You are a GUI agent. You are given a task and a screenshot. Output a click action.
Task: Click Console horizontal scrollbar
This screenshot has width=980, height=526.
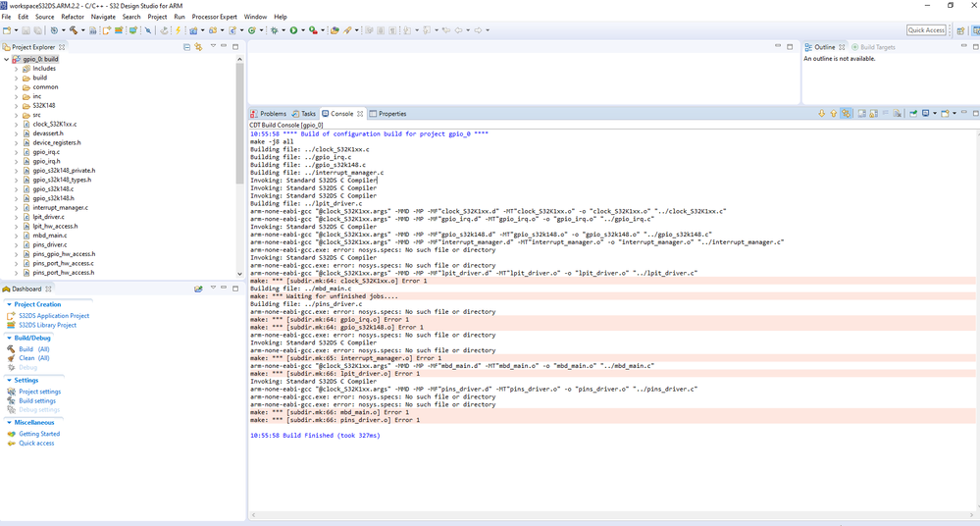click(612, 515)
